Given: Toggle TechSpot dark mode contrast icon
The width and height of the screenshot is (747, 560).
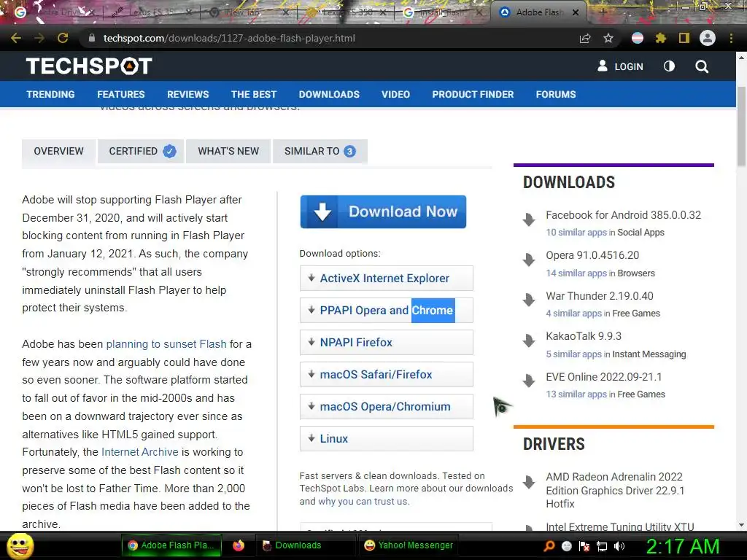Looking at the screenshot, I should pos(669,66).
